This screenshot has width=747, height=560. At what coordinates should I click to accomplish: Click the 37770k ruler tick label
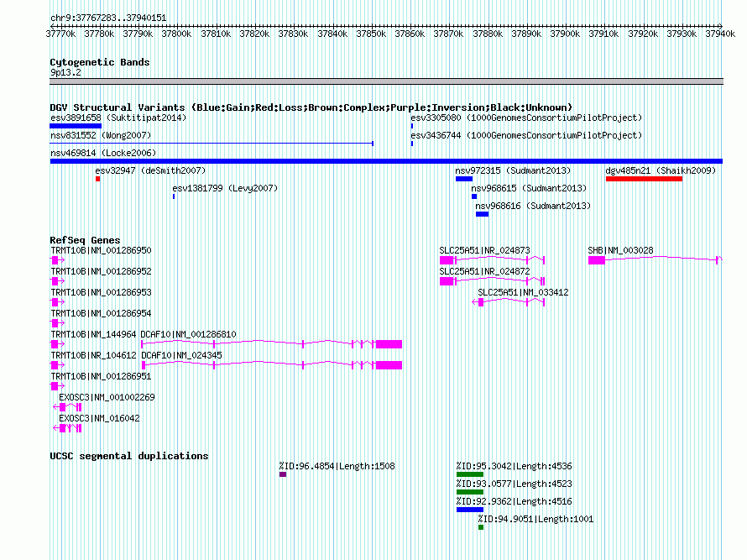point(60,34)
